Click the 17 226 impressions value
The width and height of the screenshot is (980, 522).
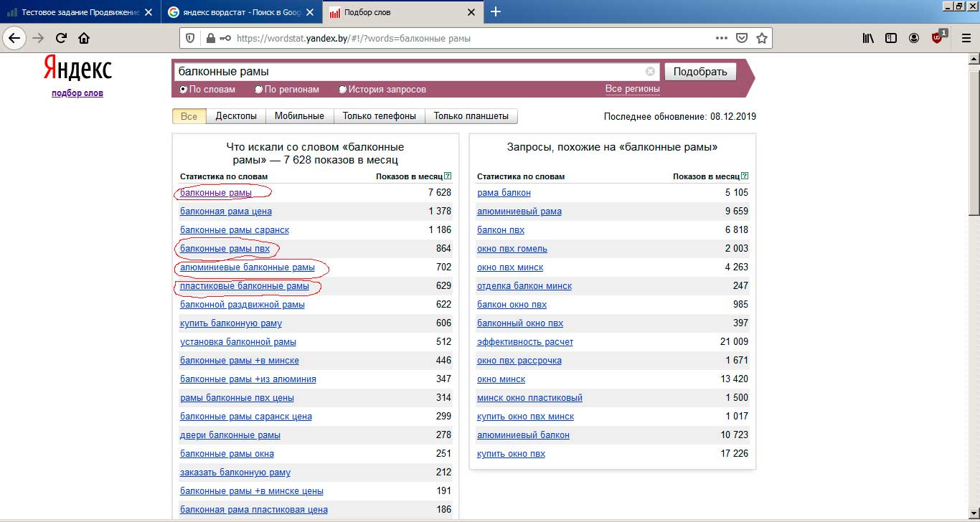tap(734, 454)
